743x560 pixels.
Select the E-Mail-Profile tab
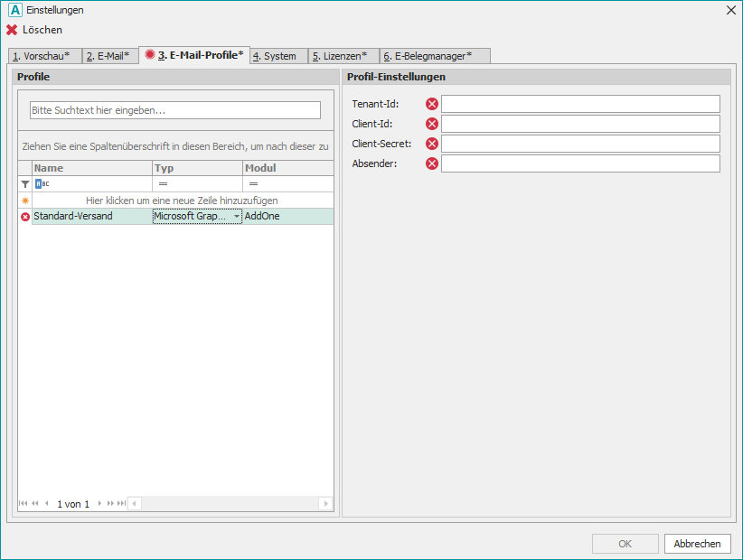(x=194, y=55)
